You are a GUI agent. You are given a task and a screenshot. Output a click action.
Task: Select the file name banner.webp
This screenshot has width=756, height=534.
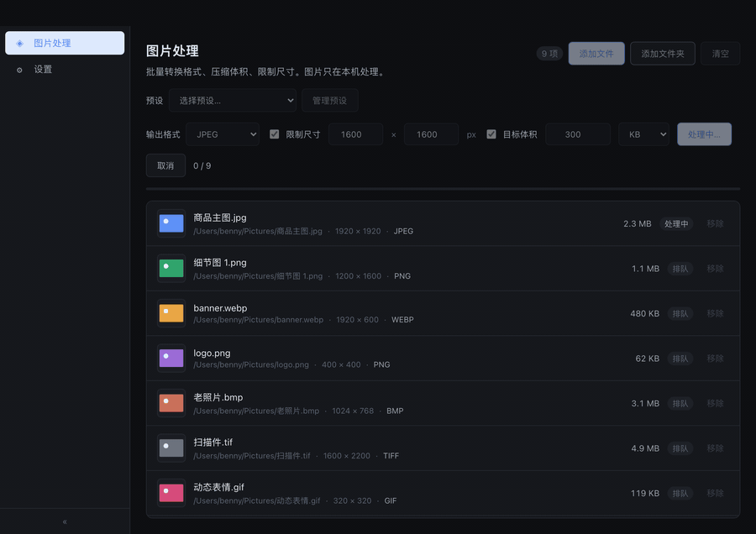click(220, 308)
